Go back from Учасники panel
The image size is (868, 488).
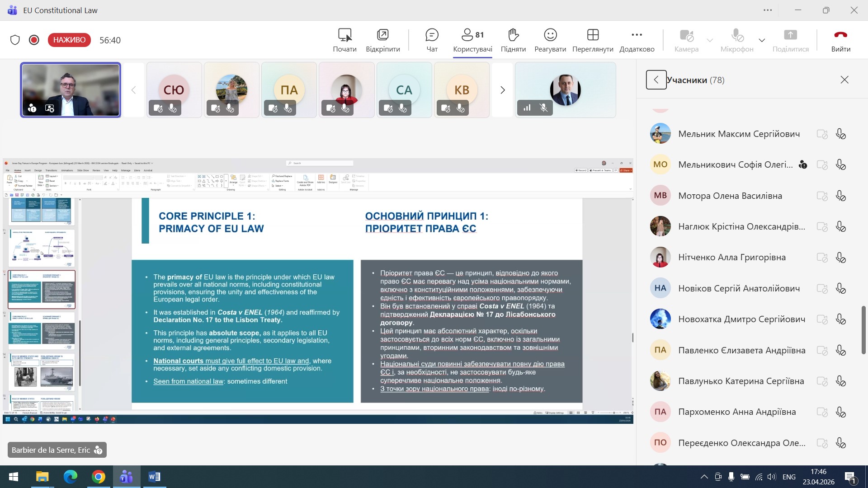pyautogui.click(x=656, y=80)
